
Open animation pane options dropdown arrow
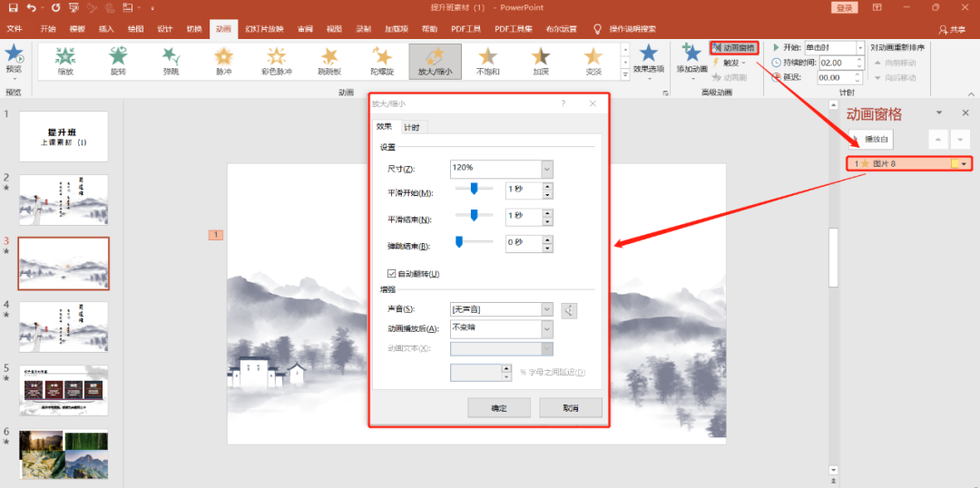click(x=939, y=113)
